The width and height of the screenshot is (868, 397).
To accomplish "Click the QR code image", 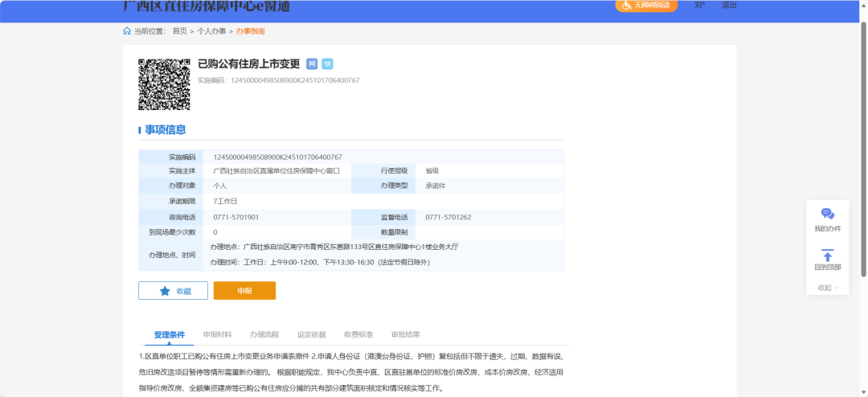I will (x=164, y=84).
